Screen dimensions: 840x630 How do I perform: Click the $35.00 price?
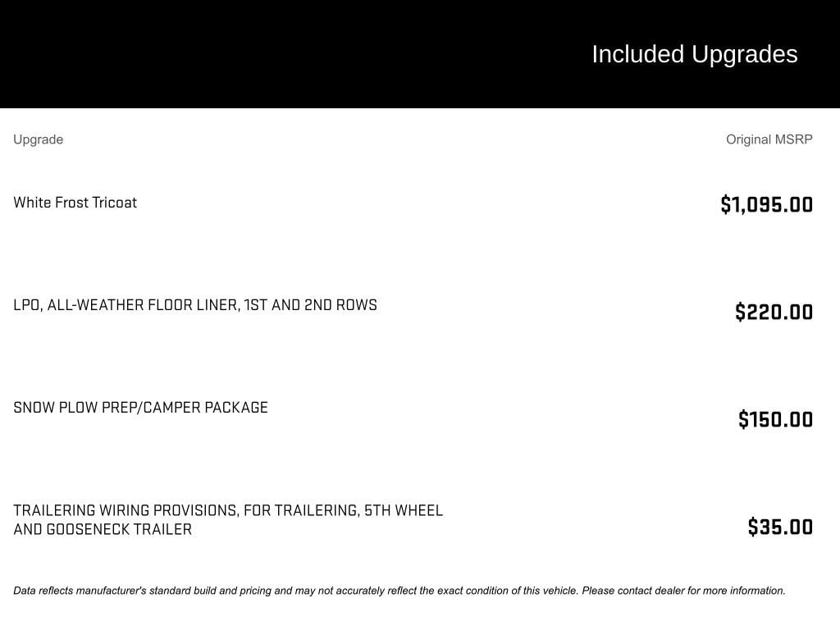point(780,527)
